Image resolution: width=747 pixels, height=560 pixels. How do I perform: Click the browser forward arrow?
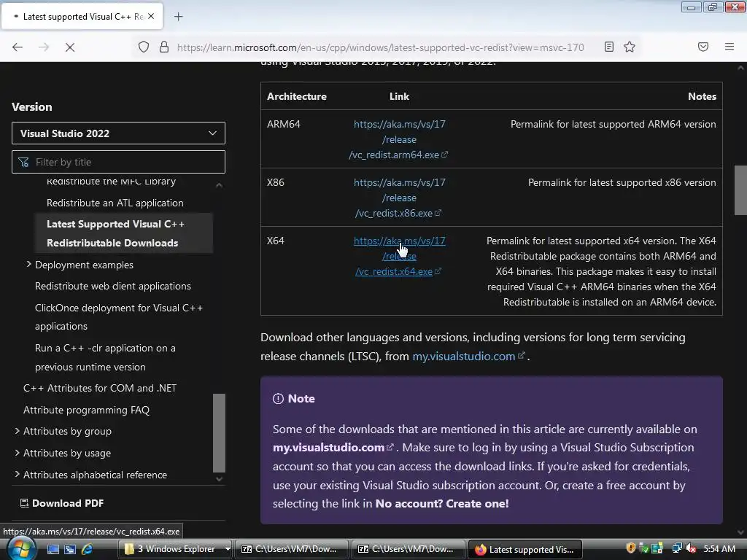tap(44, 47)
